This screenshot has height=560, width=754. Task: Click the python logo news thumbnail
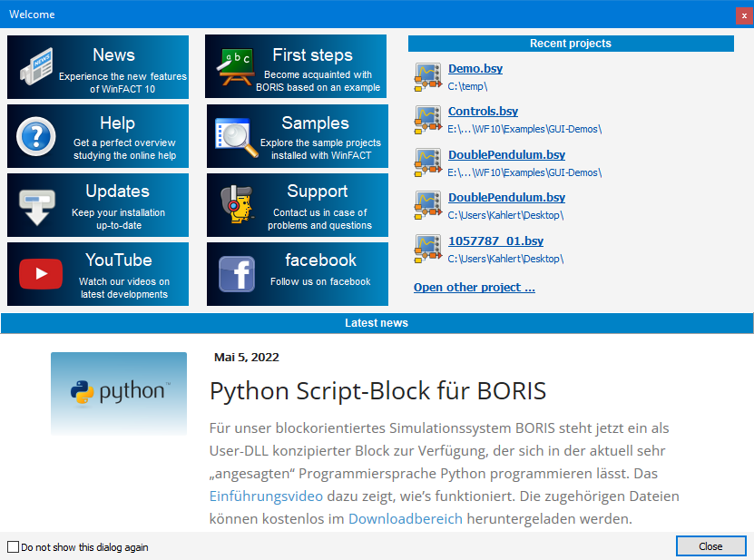(119, 394)
